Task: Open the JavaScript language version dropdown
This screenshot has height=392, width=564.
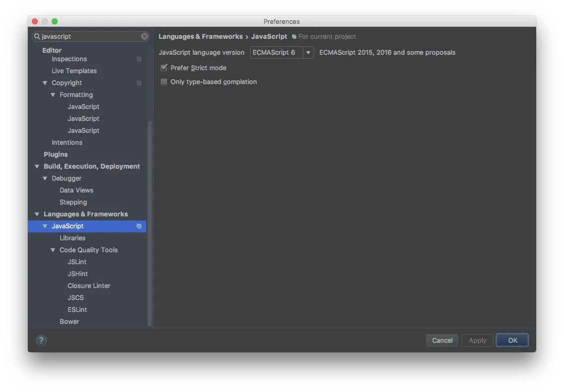Action: [x=308, y=52]
